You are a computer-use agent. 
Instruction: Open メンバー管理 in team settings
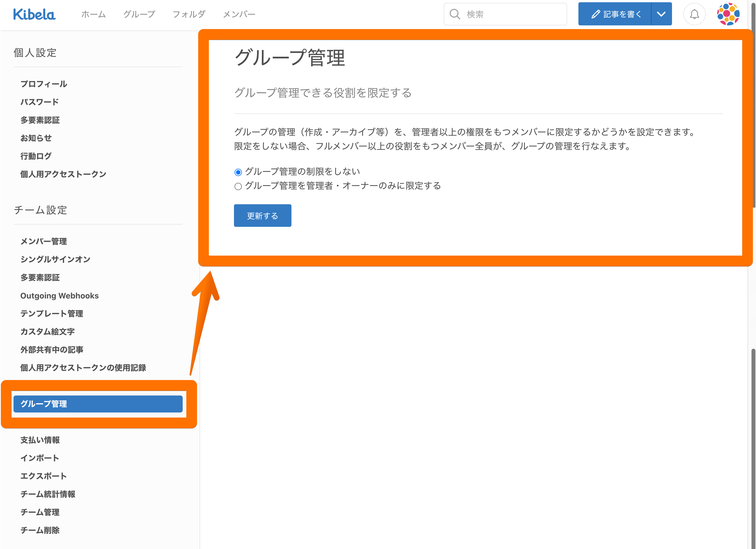point(44,241)
